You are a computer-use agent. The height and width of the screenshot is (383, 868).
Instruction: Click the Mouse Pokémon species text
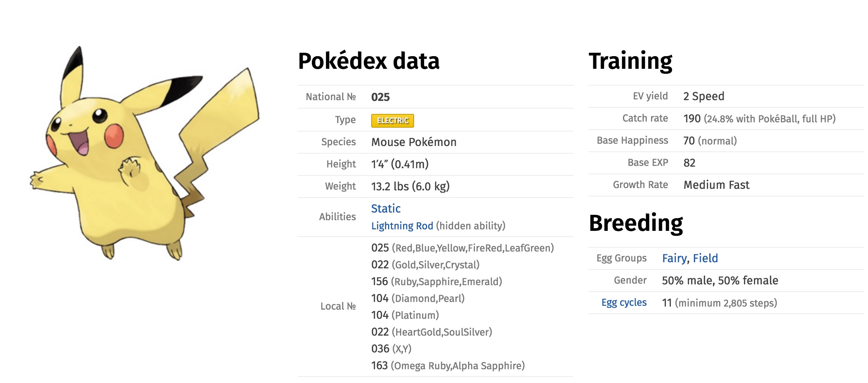414,142
